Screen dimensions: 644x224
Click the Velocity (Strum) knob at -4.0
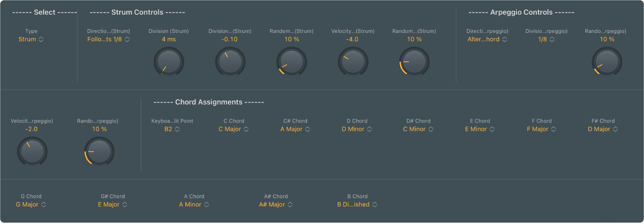tap(353, 62)
